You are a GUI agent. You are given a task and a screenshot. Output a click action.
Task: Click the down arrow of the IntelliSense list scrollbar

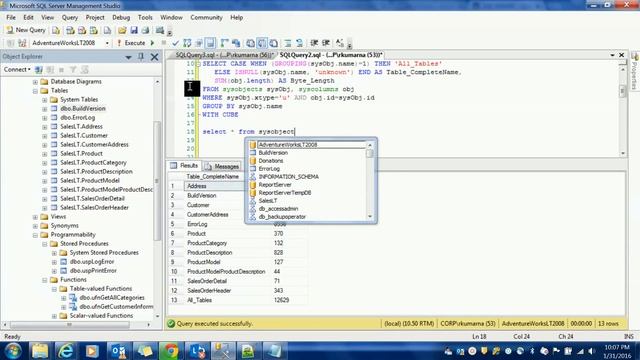[x=370, y=217]
